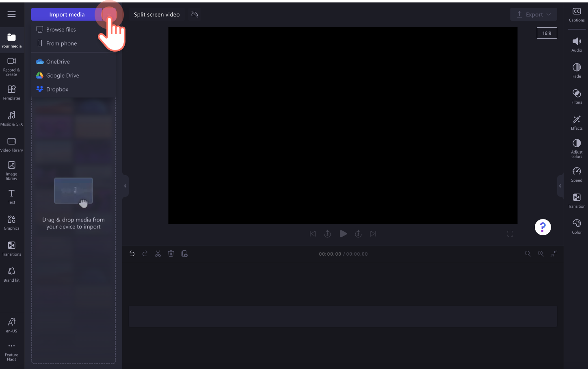Collapse the media panel with the chevron

(x=125, y=186)
